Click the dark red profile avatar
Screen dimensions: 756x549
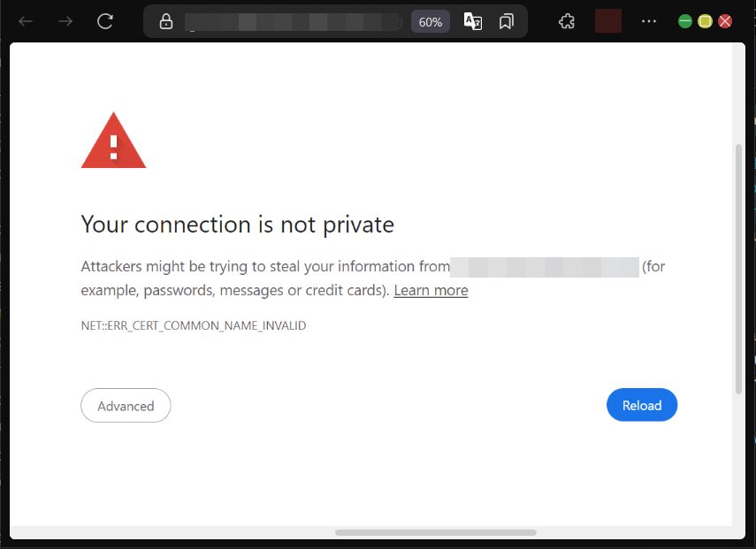608,21
